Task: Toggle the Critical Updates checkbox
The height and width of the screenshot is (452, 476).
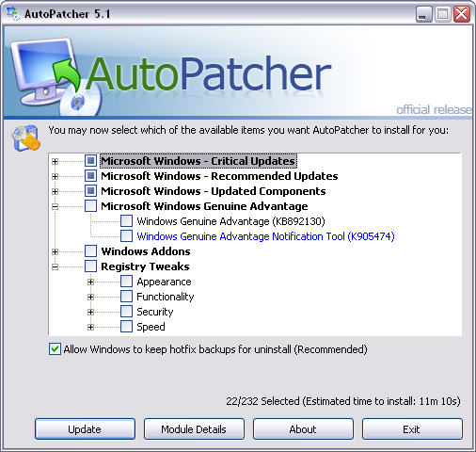Action: [90, 161]
